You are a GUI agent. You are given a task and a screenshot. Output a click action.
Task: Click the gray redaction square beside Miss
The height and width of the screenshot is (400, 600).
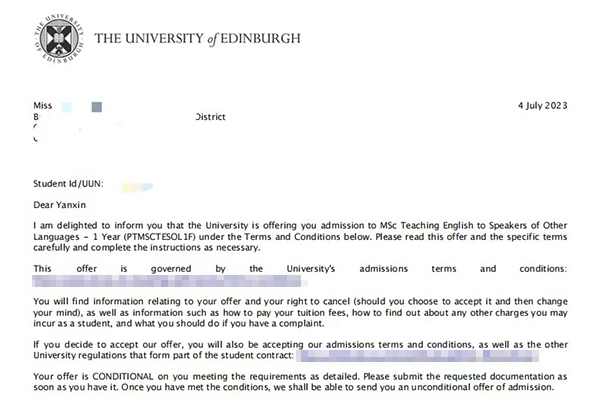pyautogui.click(x=97, y=105)
